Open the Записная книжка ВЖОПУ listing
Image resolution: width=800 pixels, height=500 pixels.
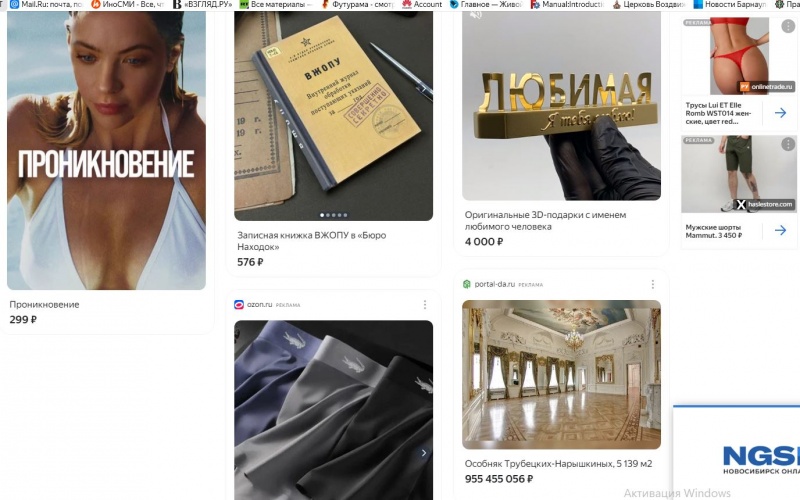pos(311,241)
